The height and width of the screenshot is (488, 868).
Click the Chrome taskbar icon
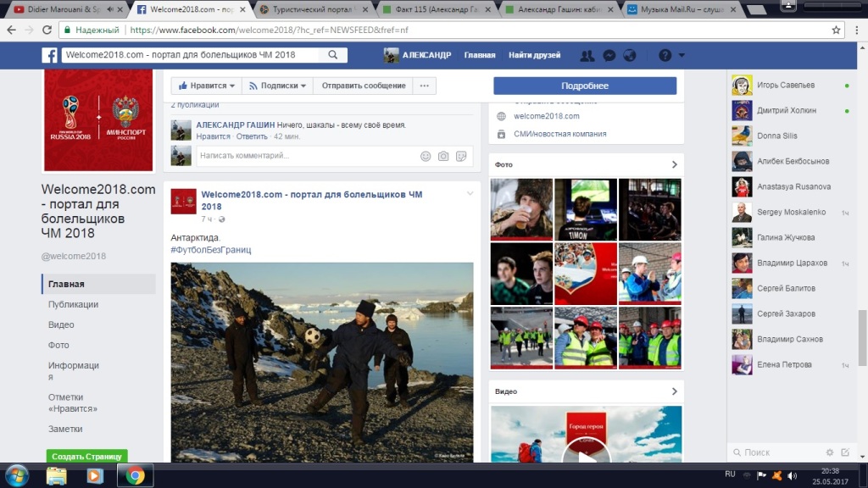tap(135, 475)
